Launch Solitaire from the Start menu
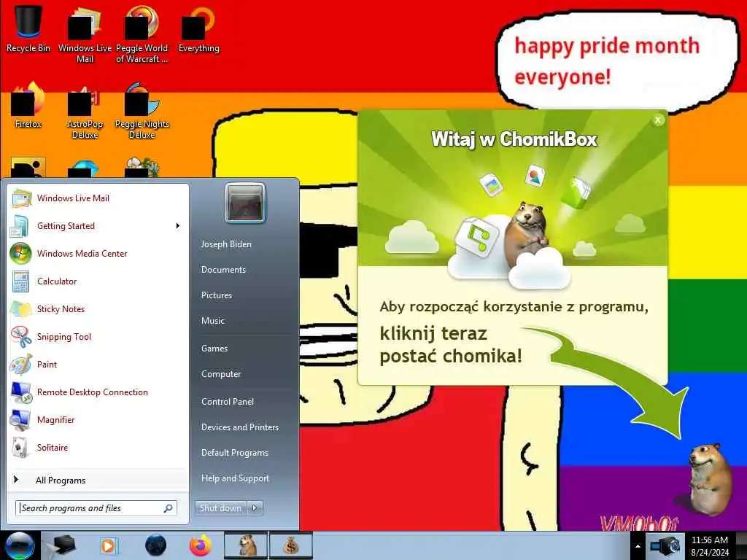747x560 pixels. pyautogui.click(x=98, y=447)
